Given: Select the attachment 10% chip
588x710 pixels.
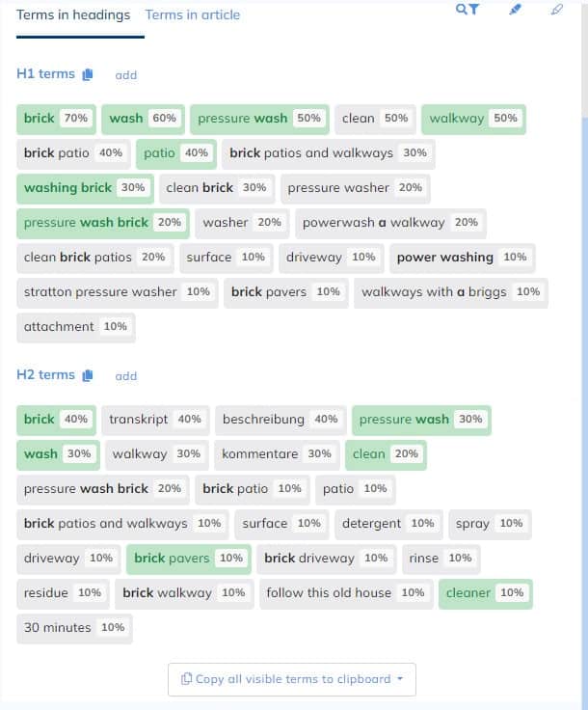Looking at the screenshot, I should pos(76,327).
